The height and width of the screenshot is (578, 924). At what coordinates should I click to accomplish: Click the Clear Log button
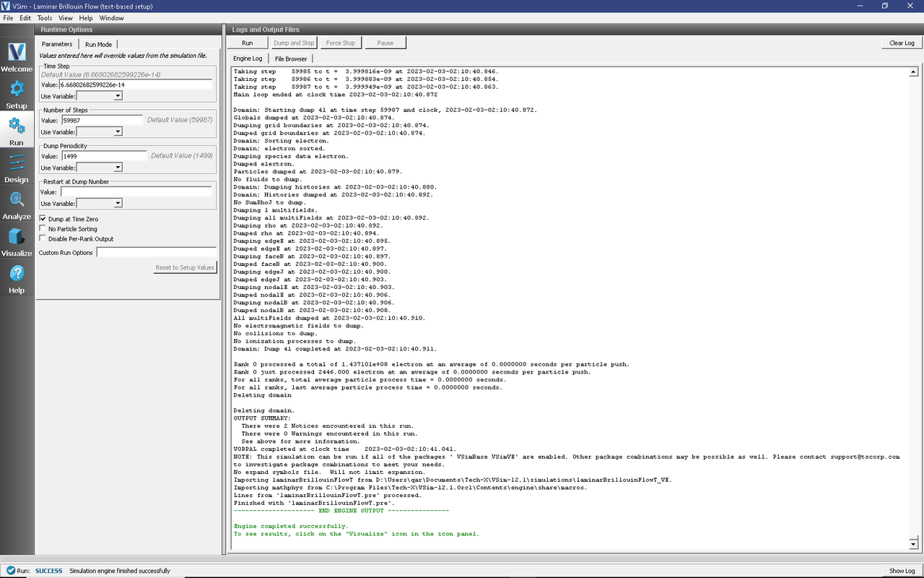coord(901,43)
